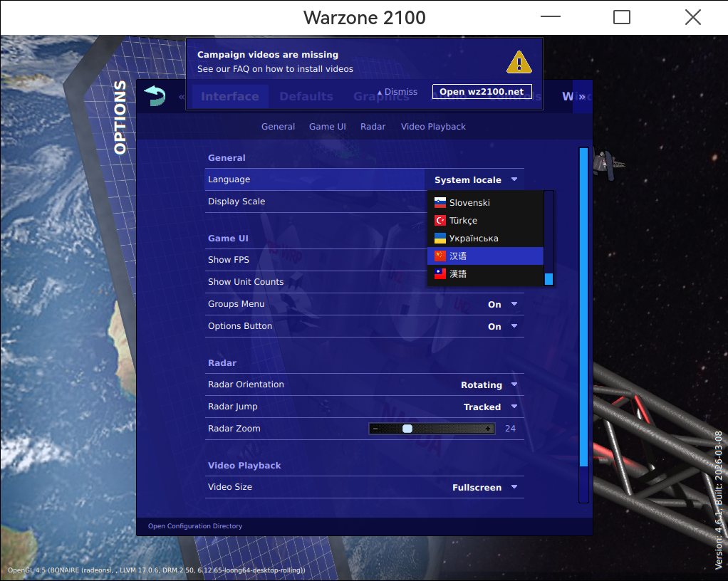Click the Open wz2100.net button
The width and height of the screenshot is (728, 581).
click(482, 91)
